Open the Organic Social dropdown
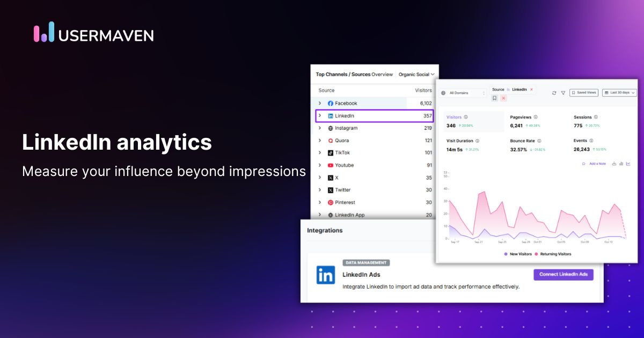 [x=416, y=75]
